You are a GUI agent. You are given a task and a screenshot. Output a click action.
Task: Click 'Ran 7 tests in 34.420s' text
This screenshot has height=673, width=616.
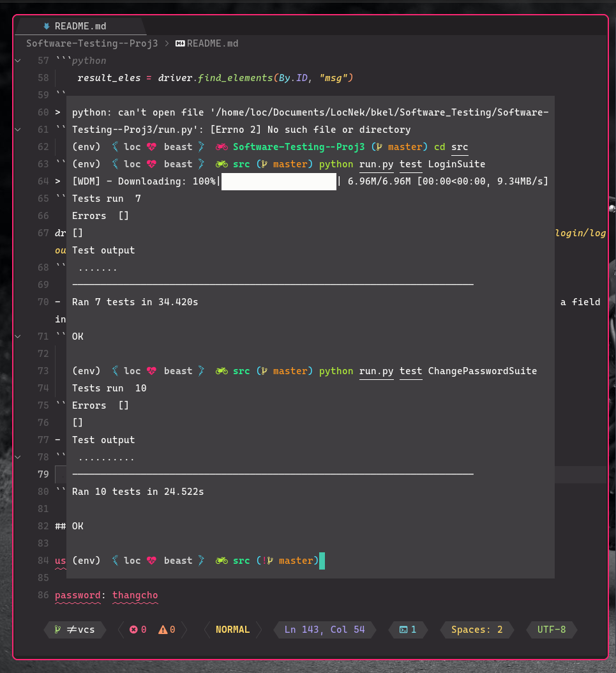pyautogui.click(x=135, y=302)
